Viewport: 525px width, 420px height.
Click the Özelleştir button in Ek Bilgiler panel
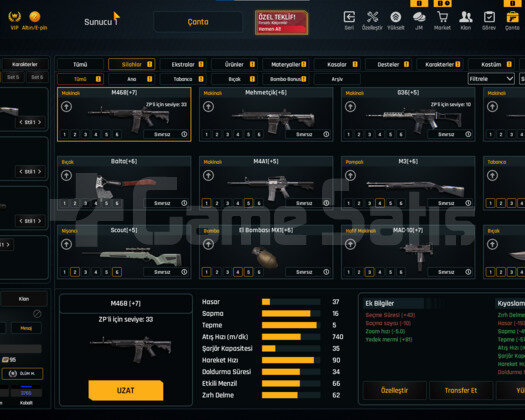point(394,390)
